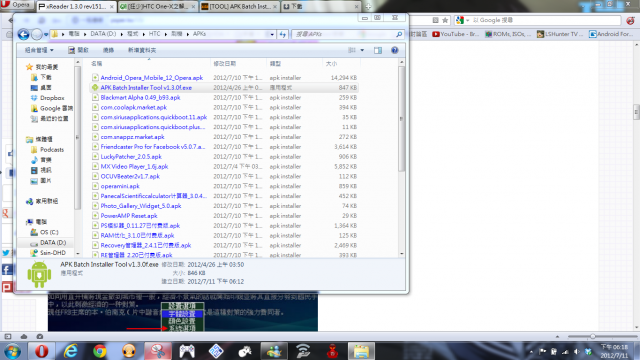The height and width of the screenshot is (360, 640).
Task: Select com.siriusapplications.quickboot.11.apk file
Action: (x=153, y=117)
